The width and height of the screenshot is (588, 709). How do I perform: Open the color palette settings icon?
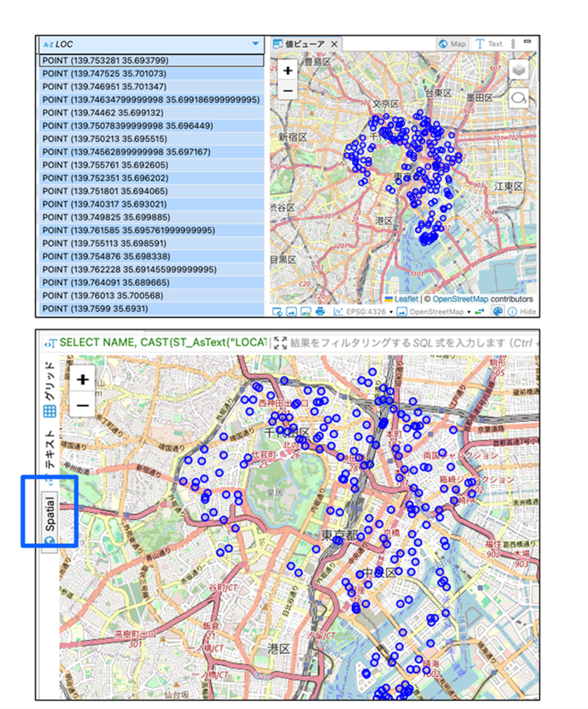click(497, 312)
